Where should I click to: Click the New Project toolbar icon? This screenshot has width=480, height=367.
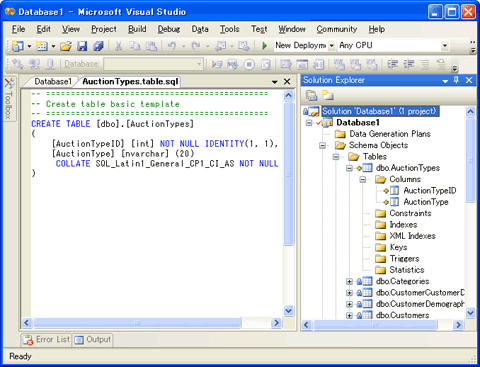click(18, 46)
